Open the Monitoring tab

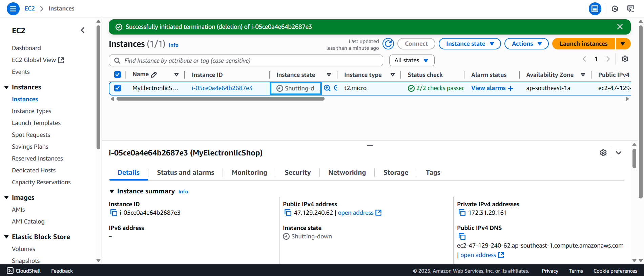pos(249,172)
